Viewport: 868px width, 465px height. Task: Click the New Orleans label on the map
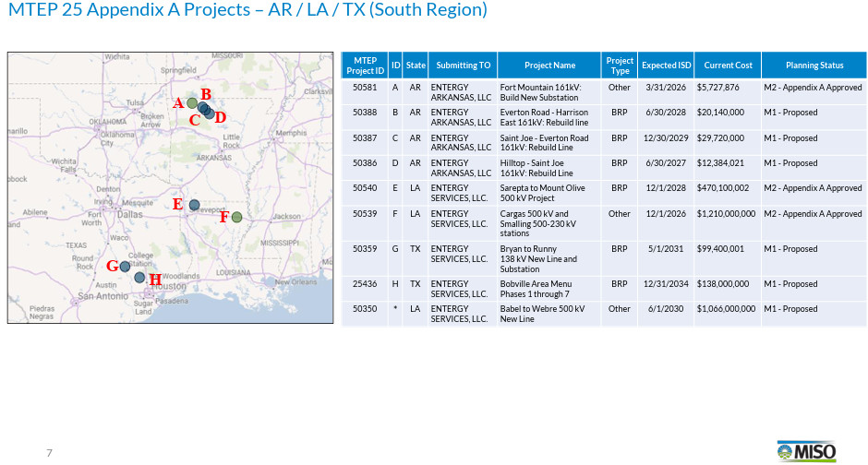296,282
